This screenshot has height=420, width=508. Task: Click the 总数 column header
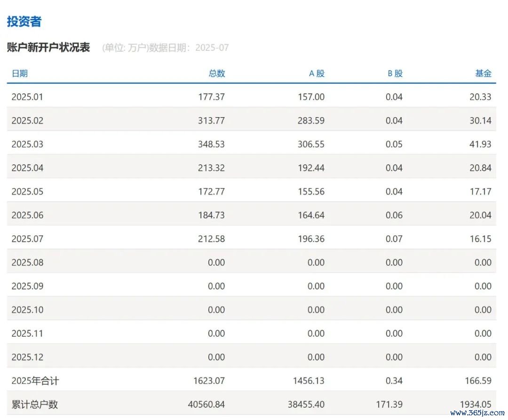(x=216, y=73)
